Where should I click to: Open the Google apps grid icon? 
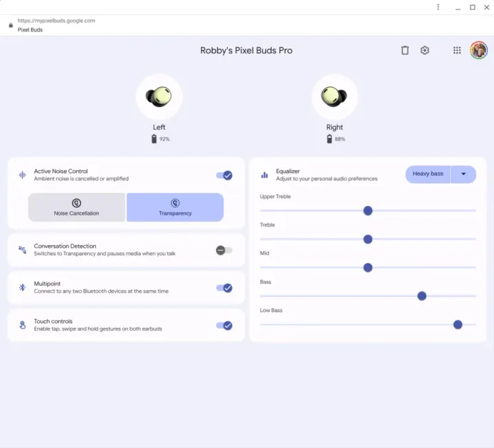(x=457, y=50)
